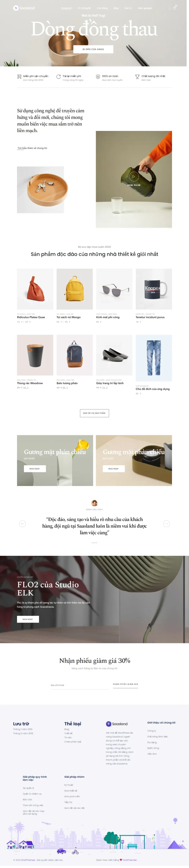
Task: Open the yellow Mango backpack thumbnail
Action: pyautogui.click(x=75, y=289)
